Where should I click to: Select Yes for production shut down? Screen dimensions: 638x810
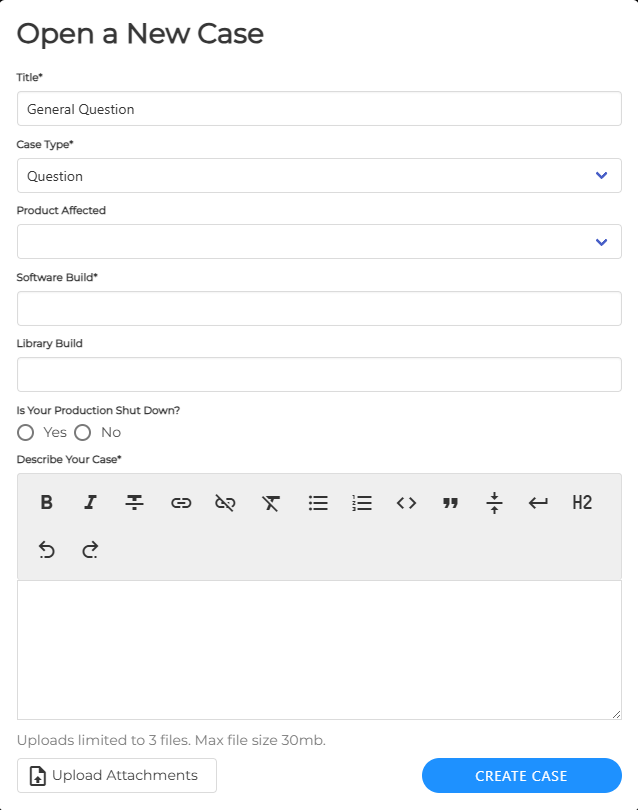(x=26, y=432)
